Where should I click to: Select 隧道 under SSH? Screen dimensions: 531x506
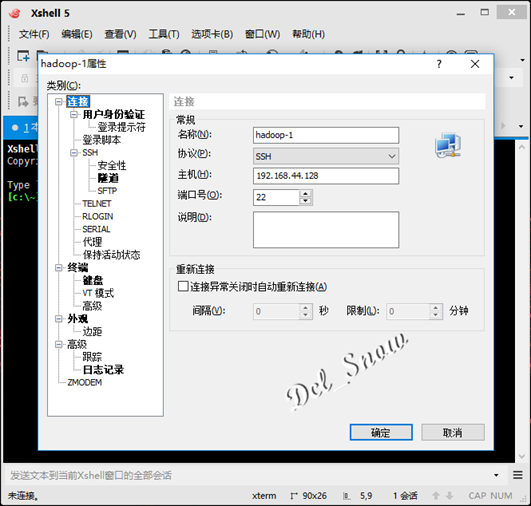point(108,178)
